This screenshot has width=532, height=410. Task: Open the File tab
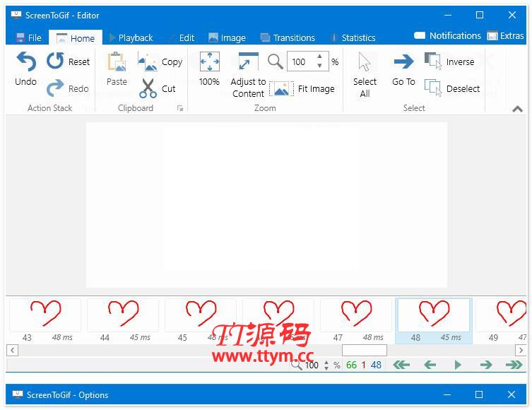(28, 37)
